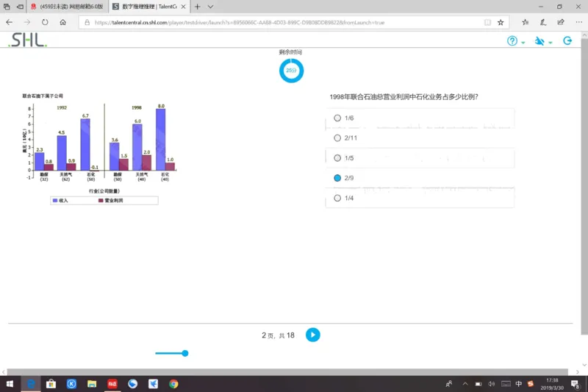Click the 1998 petrochemical share question text
Image resolution: width=588 pixels, height=392 pixels.
point(404,97)
